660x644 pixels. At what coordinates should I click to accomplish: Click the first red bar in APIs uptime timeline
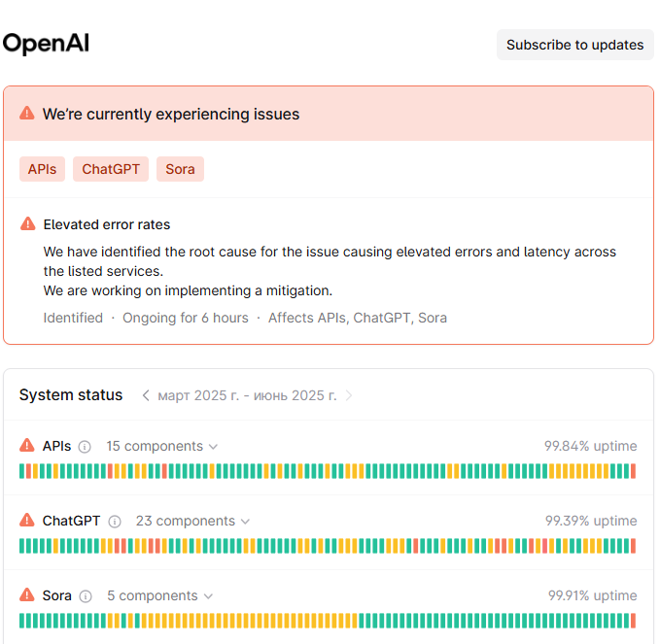28,471
